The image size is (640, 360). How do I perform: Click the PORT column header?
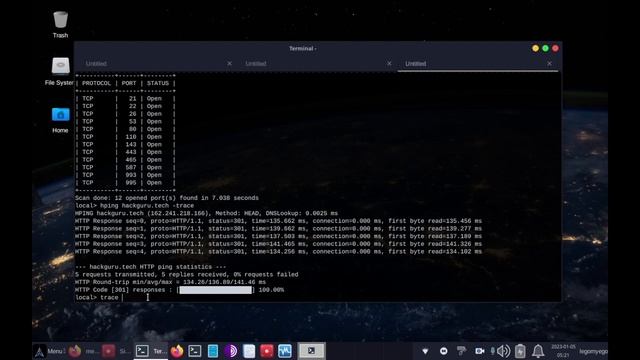129,83
